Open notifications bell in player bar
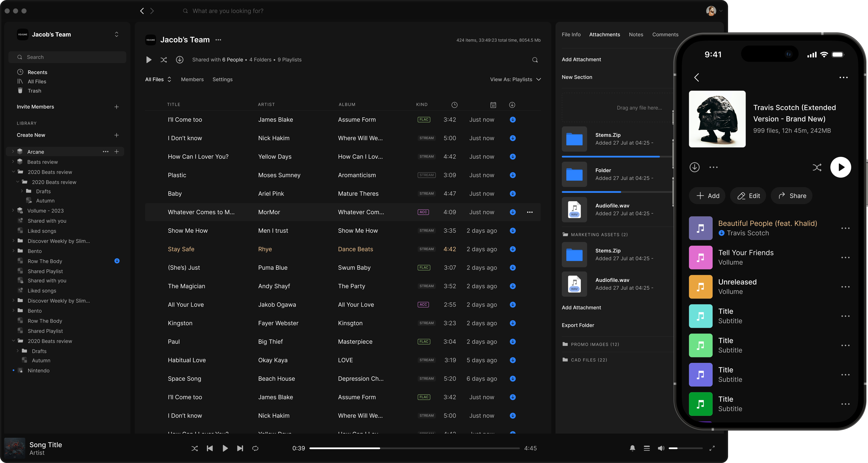This screenshot has width=868, height=463. click(632, 448)
